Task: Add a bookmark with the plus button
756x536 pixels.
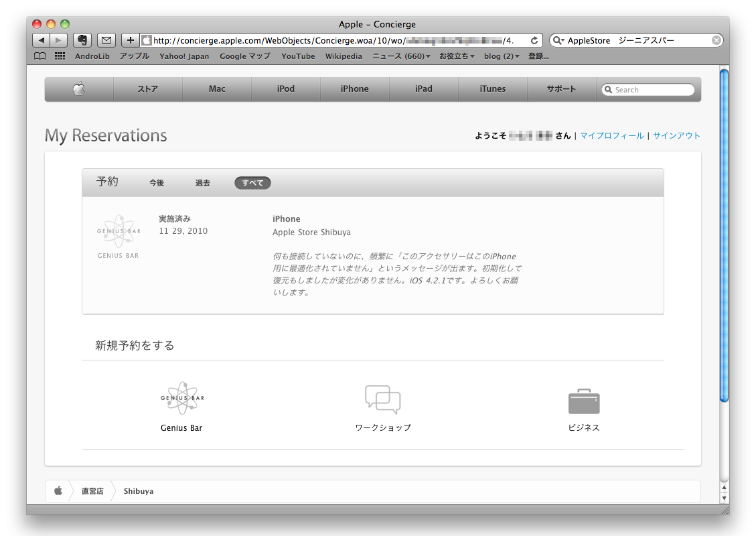Action: click(130, 40)
